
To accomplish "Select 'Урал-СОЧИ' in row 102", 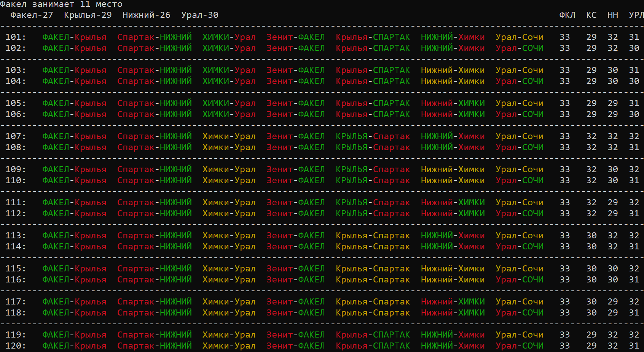I will tap(520, 48).
